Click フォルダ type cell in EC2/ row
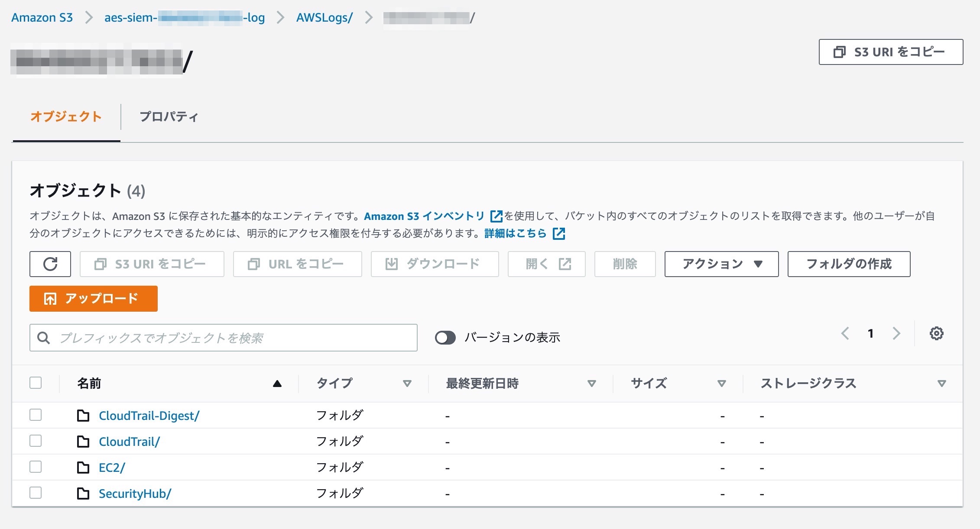Image resolution: width=980 pixels, height=529 pixels. click(340, 467)
